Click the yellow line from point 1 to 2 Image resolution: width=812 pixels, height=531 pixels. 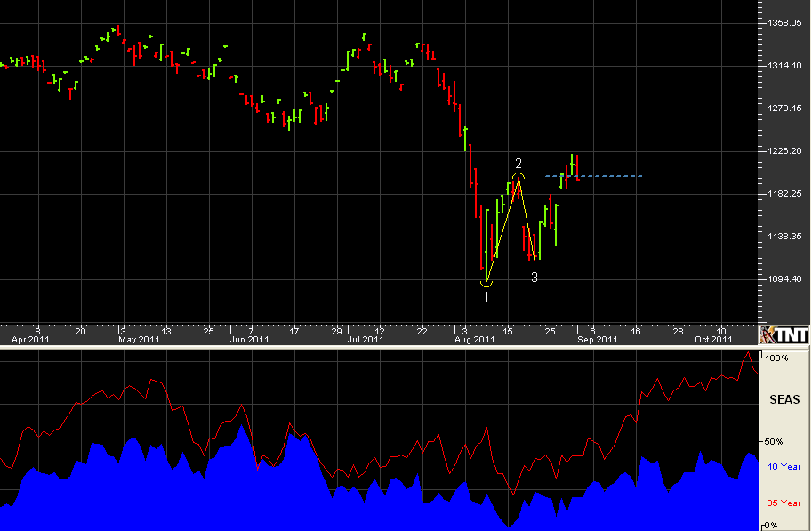click(502, 230)
